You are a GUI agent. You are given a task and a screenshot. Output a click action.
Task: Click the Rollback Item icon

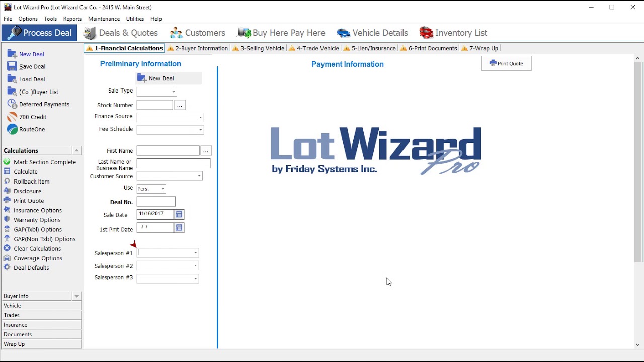click(x=7, y=181)
